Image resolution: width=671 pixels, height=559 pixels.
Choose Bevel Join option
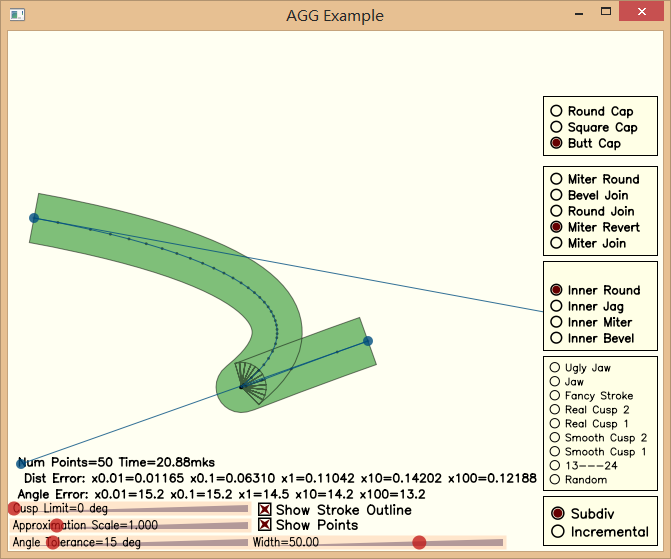589,195
